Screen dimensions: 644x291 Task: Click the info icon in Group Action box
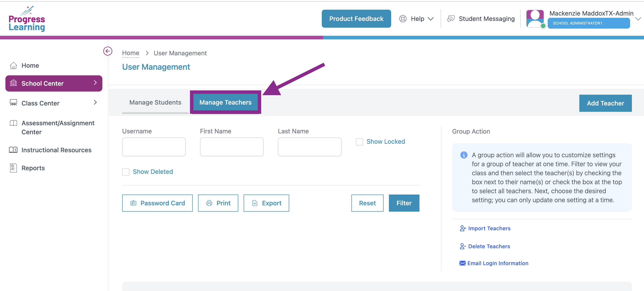[x=464, y=155]
